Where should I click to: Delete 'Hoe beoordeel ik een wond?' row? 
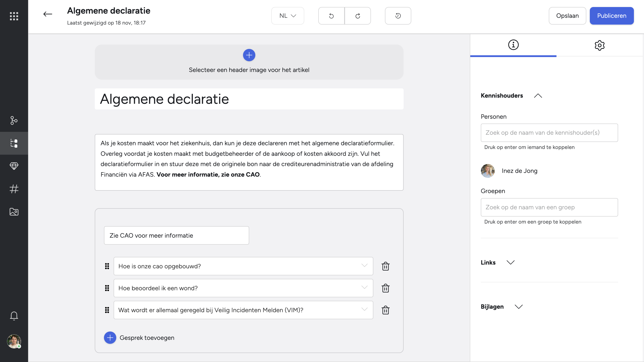[385, 288]
